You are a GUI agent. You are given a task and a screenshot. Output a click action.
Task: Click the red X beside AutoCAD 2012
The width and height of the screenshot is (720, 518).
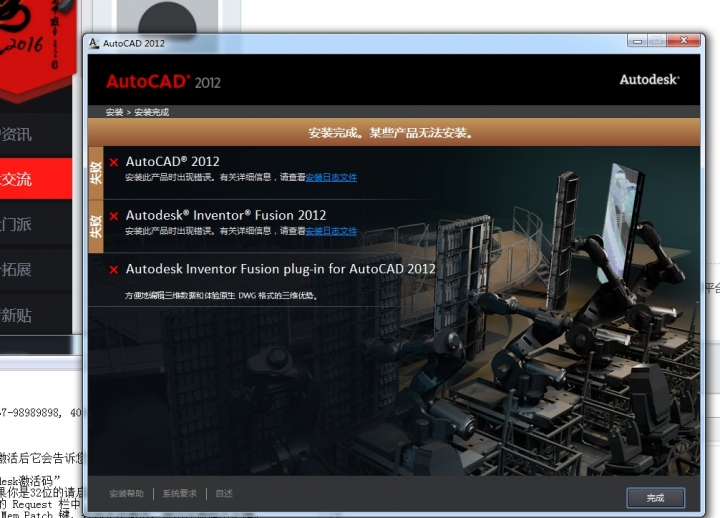click(114, 162)
